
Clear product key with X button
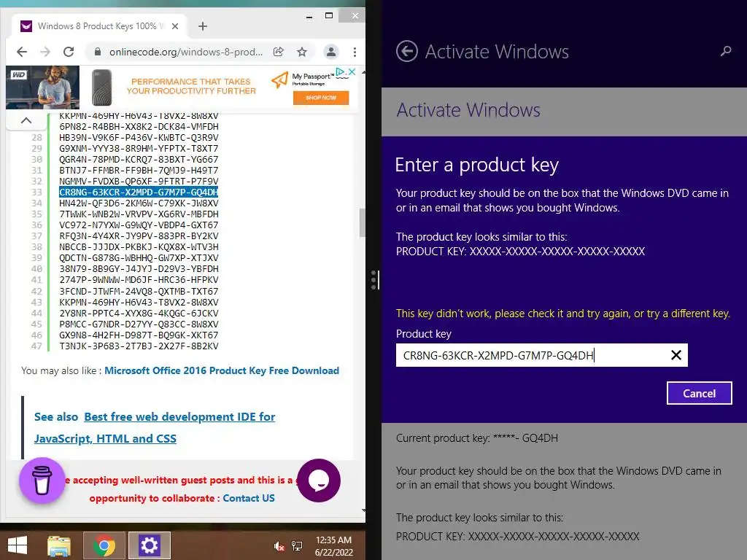pos(676,355)
